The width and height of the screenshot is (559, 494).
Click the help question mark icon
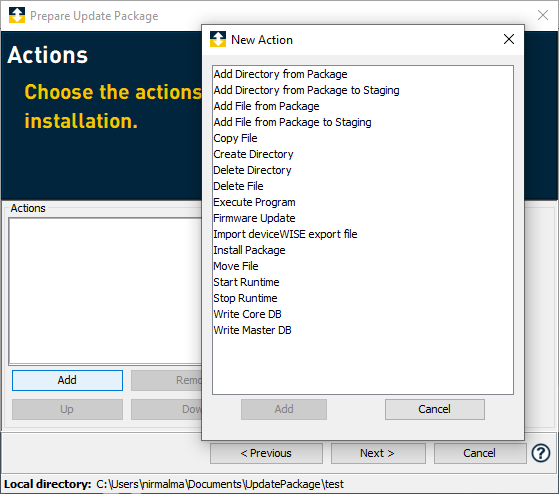pyautogui.click(x=541, y=453)
